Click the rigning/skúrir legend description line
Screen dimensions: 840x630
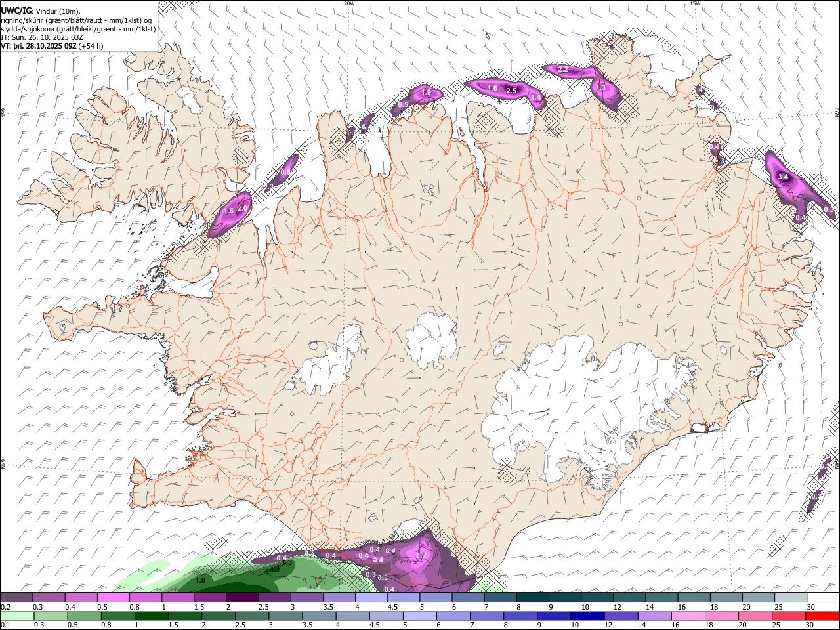(x=76, y=20)
